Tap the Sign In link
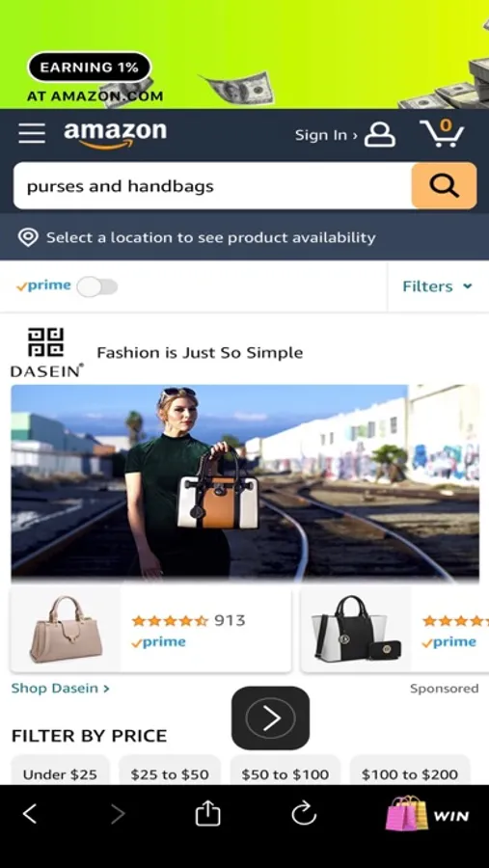 coord(326,135)
